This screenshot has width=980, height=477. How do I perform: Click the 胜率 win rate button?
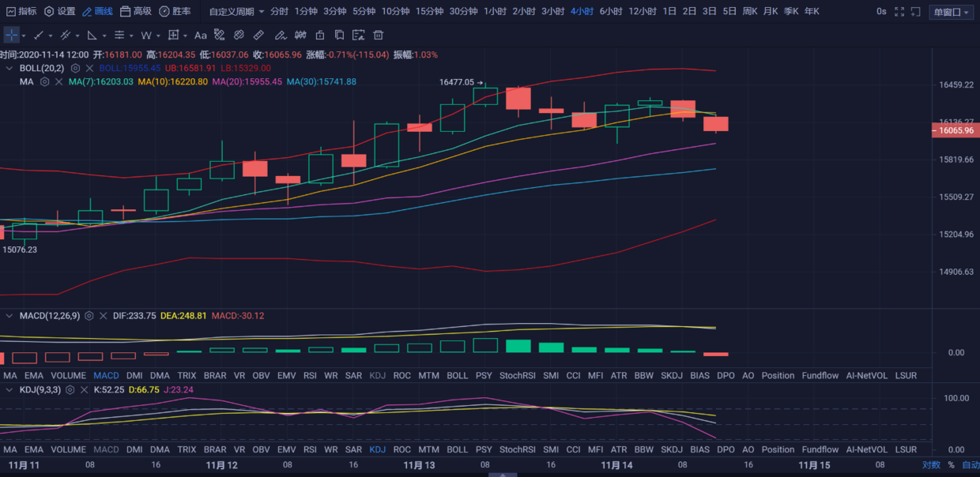(x=175, y=12)
